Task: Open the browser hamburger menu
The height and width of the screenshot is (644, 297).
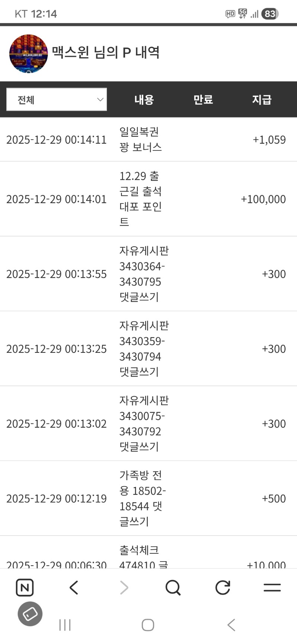Action: 272,588
